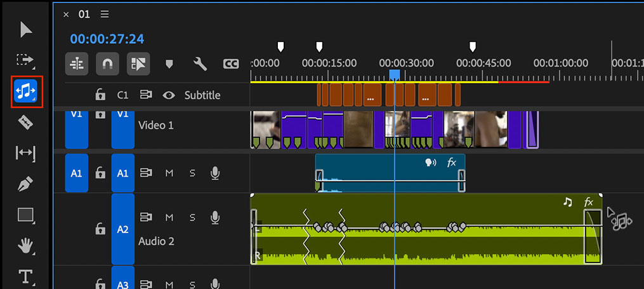Click the dialogue audio-type badge on A1 clip

tap(430, 163)
